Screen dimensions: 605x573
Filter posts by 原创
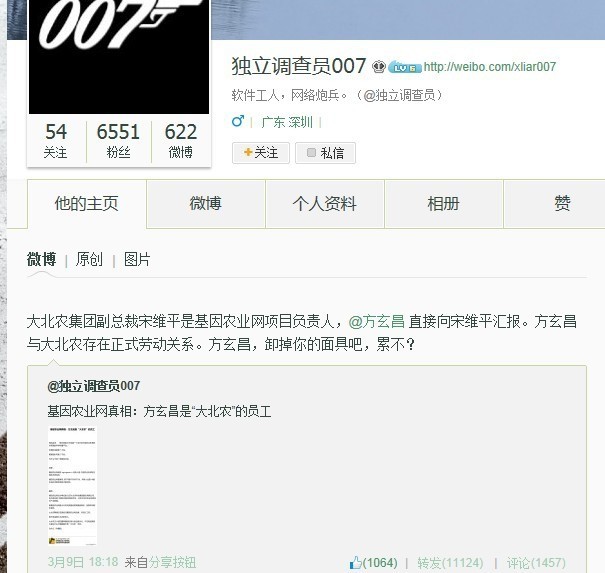pos(90,259)
